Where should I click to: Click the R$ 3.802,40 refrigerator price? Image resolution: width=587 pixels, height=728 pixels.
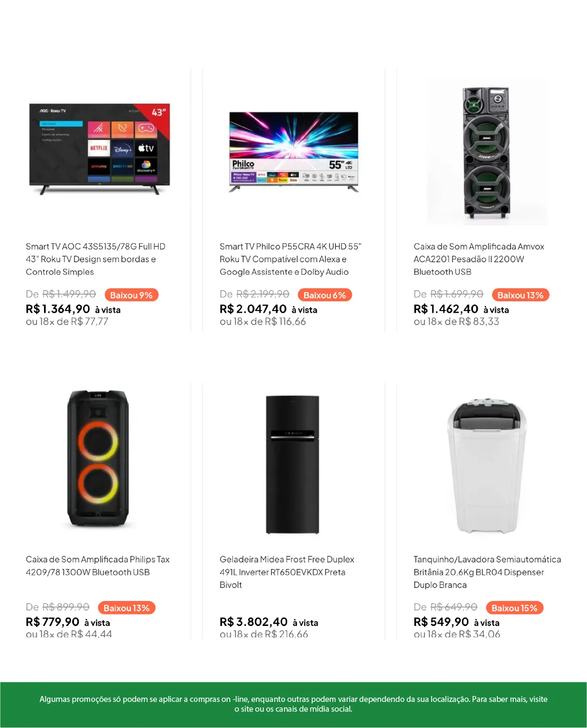click(254, 622)
